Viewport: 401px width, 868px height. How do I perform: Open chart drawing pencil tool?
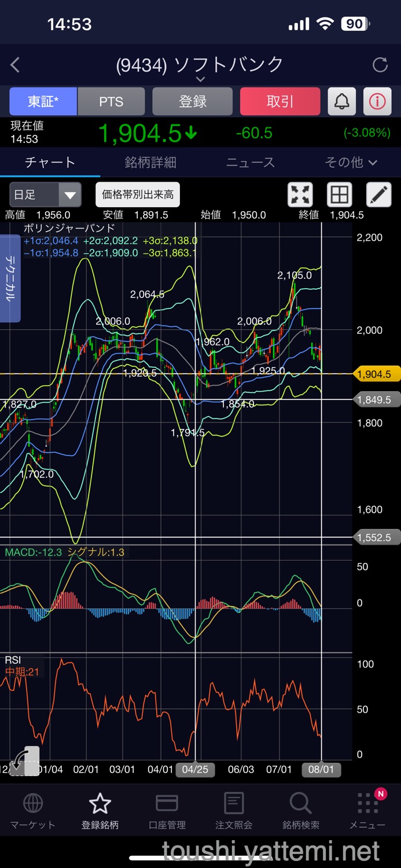tap(379, 194)
